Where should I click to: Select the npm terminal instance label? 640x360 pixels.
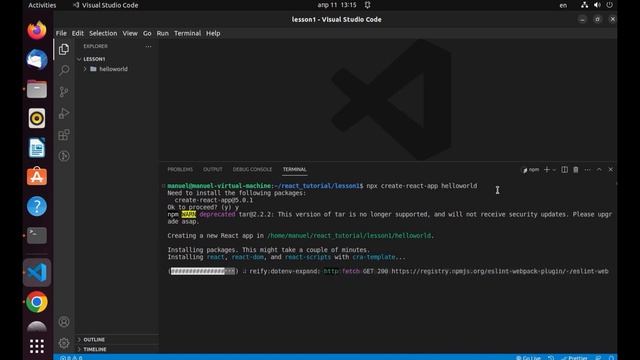[531, 169]
